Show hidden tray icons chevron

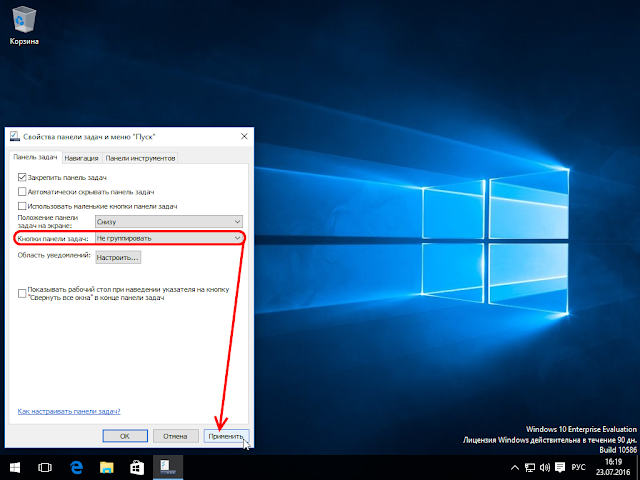click(x=515, y=468)
